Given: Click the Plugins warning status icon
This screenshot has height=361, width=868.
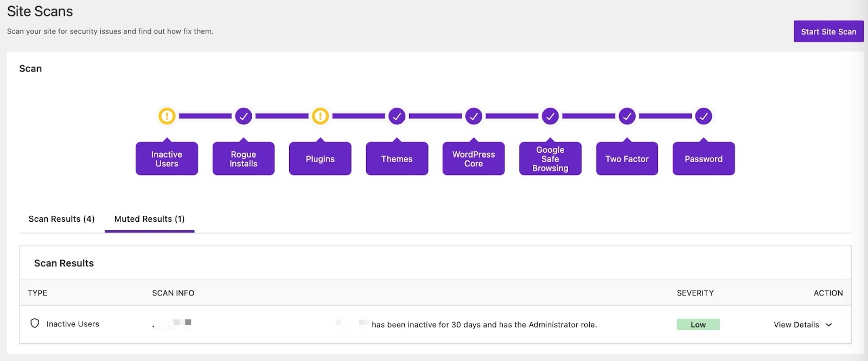Looking at the screenshot, I should coord(320,116).
